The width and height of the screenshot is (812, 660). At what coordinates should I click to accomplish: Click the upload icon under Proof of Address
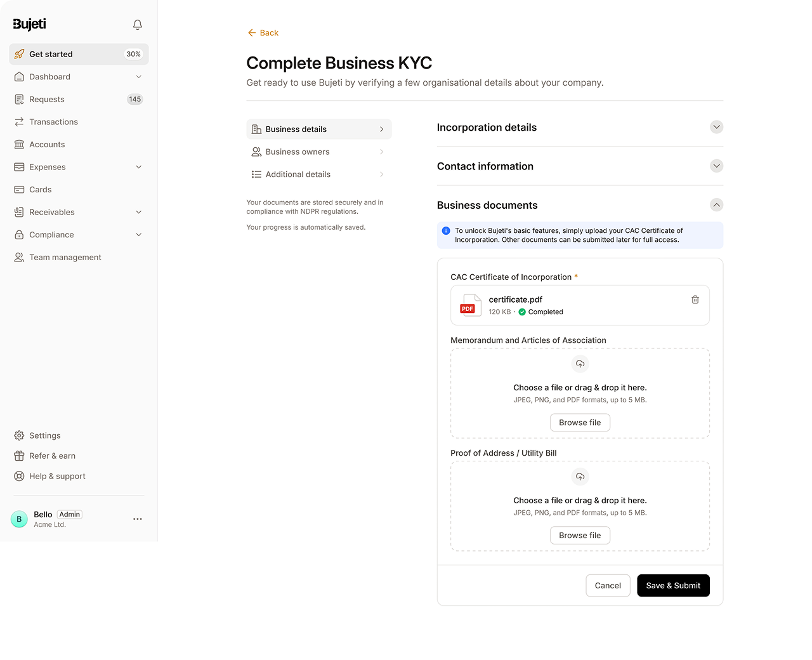tap(580, 477)
